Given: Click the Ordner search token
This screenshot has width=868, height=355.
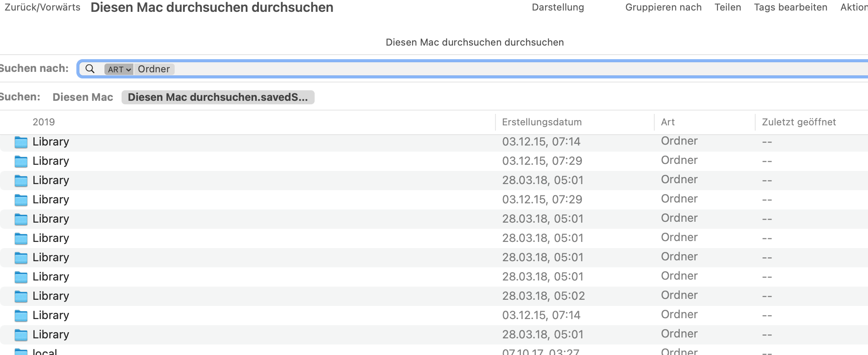Looking at the screenshot, I should tap(154, 69).
